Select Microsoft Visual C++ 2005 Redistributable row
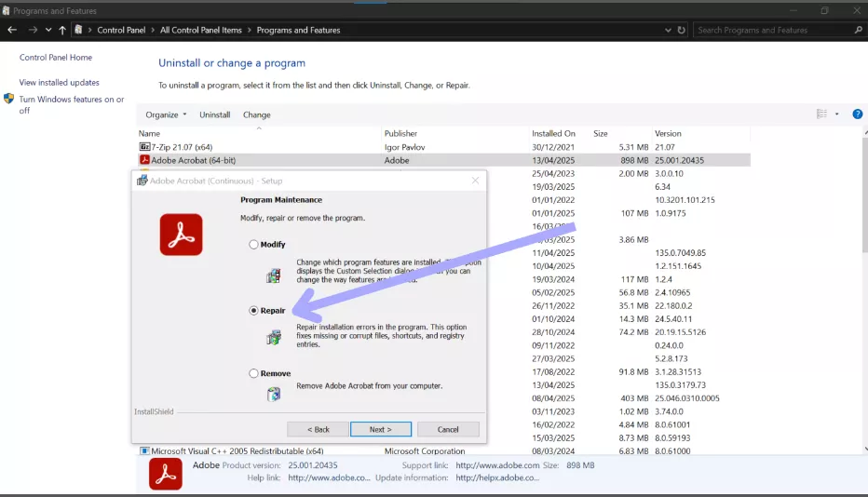The height and width of the screenshot is (497, 868). [443, 451]
